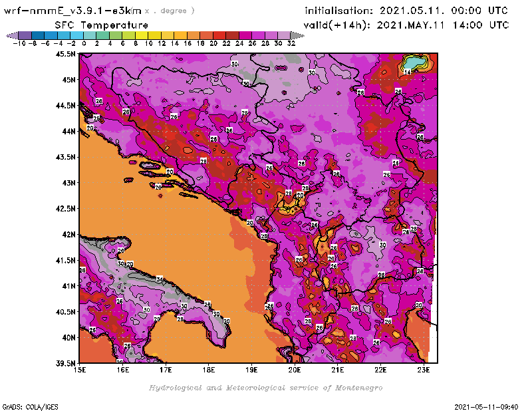Click the gray arrow swatch above 32
Screen dimensions: 532x411
tap(297, 36)
